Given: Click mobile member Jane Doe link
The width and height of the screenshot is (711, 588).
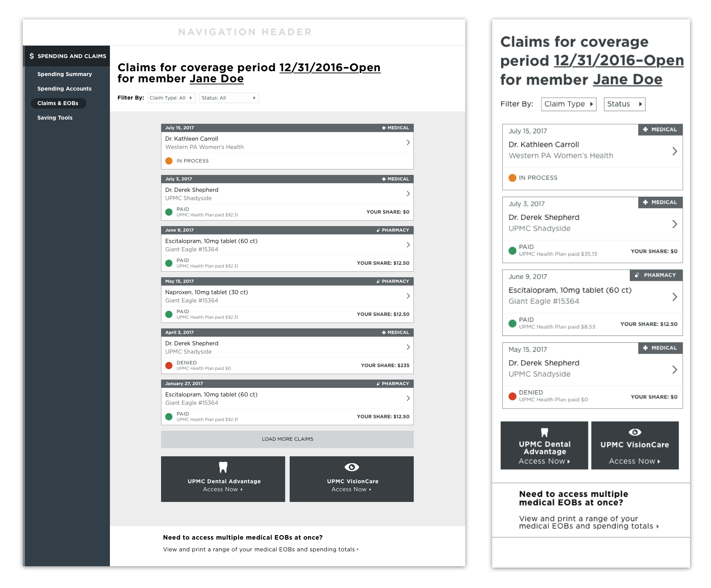Looking at the screenshot, I should tap(628, 80).
